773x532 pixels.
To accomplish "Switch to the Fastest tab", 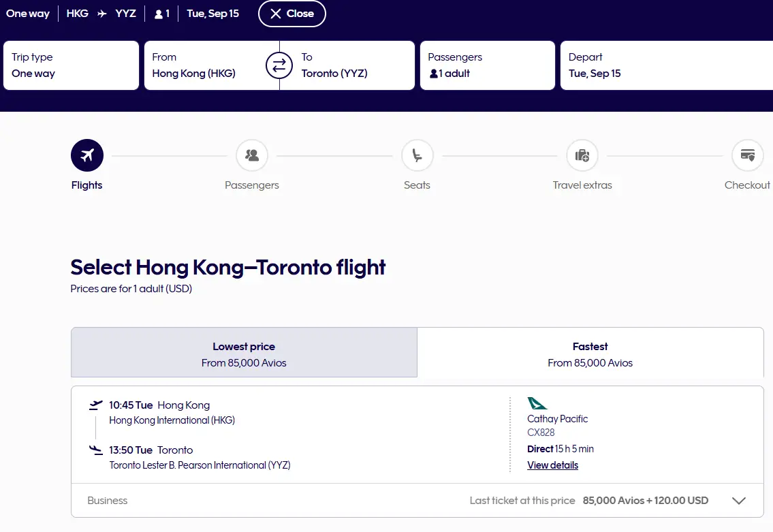I will coord(590,353).
